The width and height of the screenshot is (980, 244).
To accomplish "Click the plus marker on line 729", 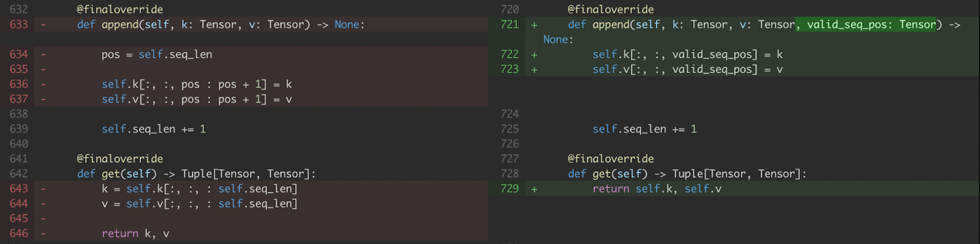I will pyautogui.click(x=534, y=189).
